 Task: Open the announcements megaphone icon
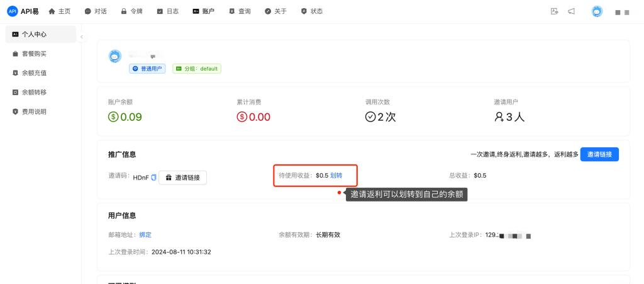pyautogui.click(x=571, y=11)
